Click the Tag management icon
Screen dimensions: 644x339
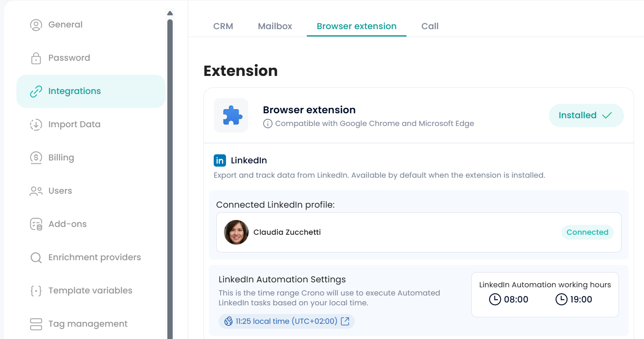(x=36, y=324)
